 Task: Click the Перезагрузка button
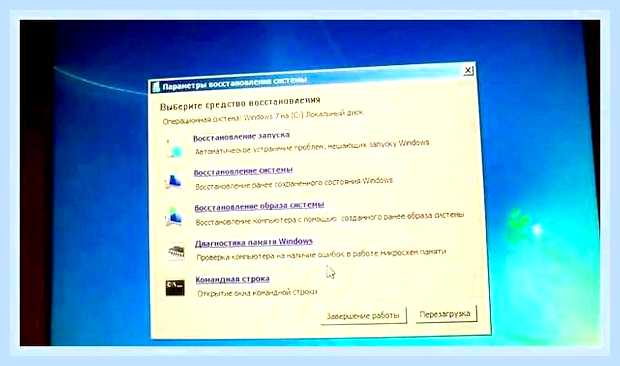coord(446,314)
